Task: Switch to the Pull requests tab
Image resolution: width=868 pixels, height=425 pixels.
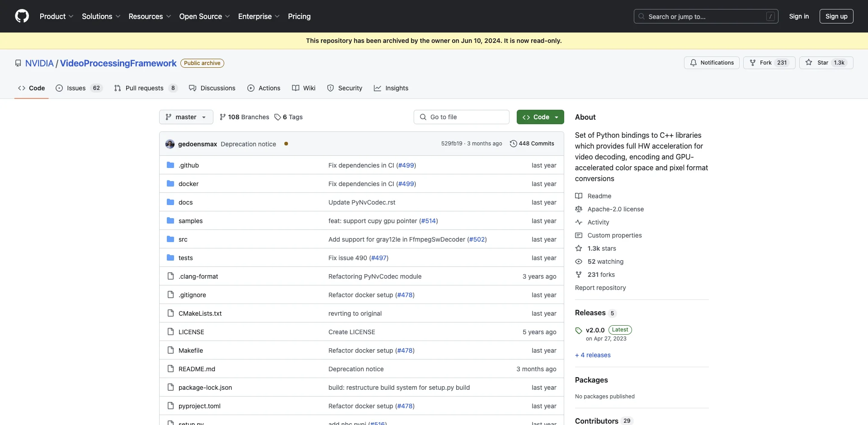Action: 146,88
